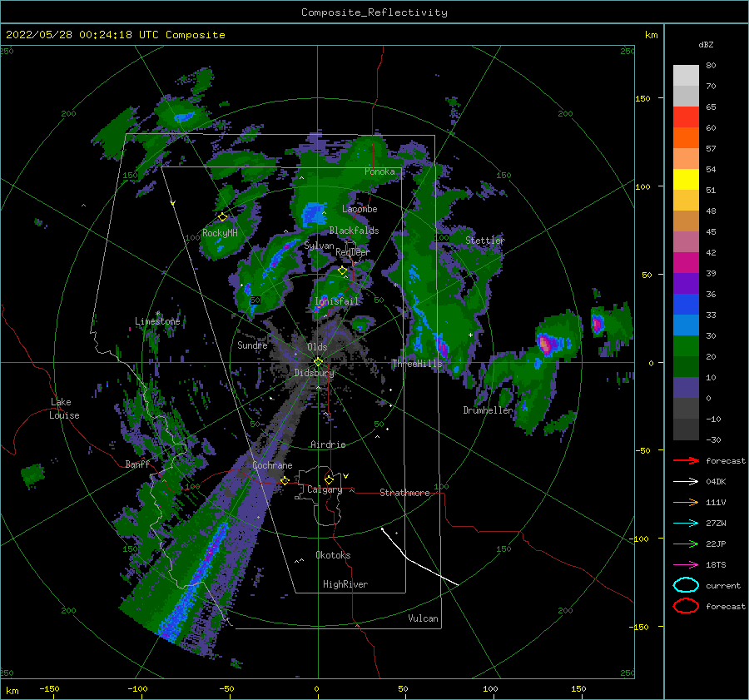Image resolution: width=749 pixels, height=700 pixels.
Task: Pick the purple swatch between 39 and 36 dBZ
Action: [686, 283]
